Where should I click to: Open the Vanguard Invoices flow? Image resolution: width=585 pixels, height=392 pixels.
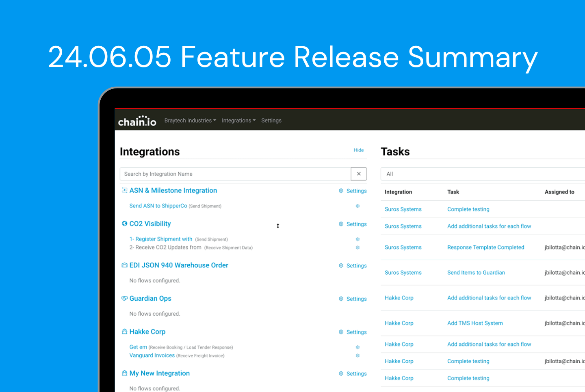(152, 355)
